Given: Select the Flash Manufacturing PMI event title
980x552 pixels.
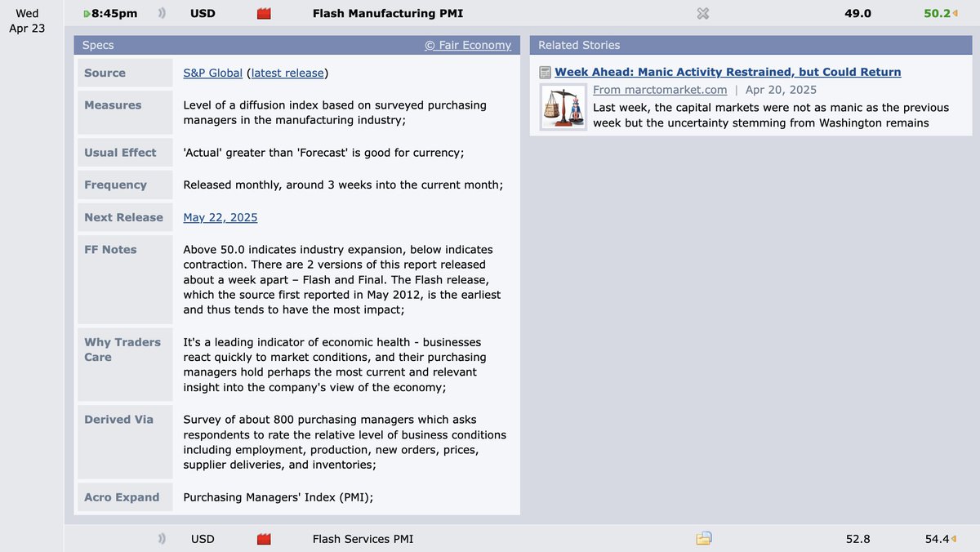Looking at the screenshot, I should point(388,13).
